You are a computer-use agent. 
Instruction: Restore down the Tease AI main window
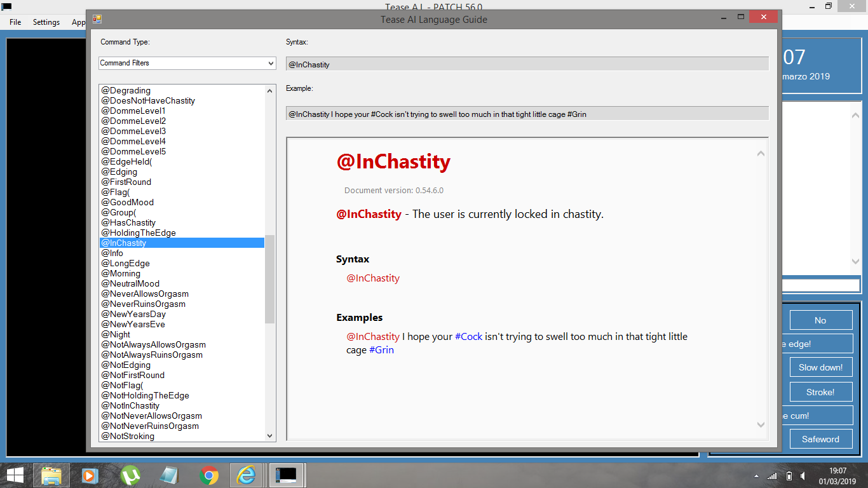(x=829, y=6)
